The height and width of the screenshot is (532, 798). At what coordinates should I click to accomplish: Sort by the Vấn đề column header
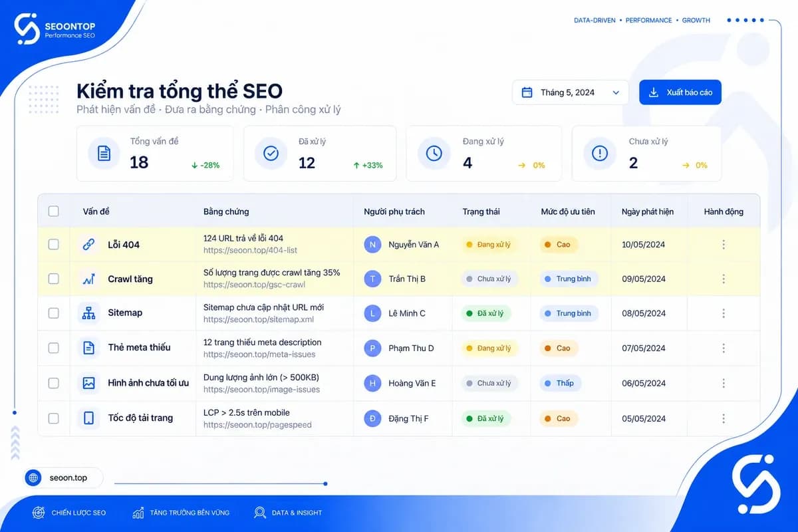pos(96,211)
